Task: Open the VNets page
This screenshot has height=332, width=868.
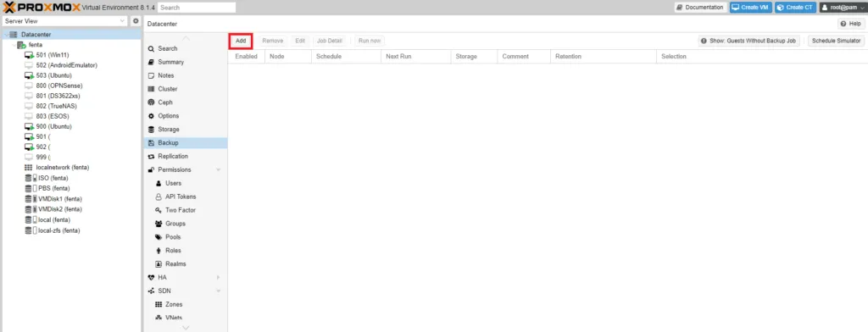Action: tap(186, 318)
